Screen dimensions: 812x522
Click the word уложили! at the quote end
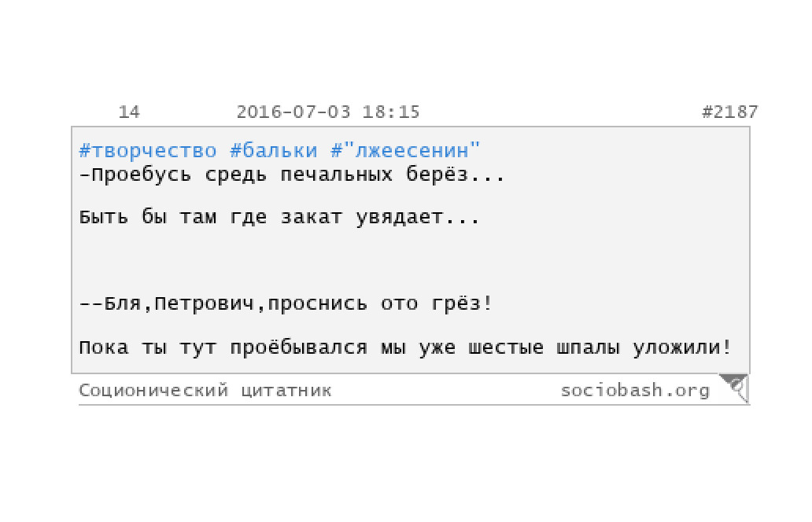point(682,347)
